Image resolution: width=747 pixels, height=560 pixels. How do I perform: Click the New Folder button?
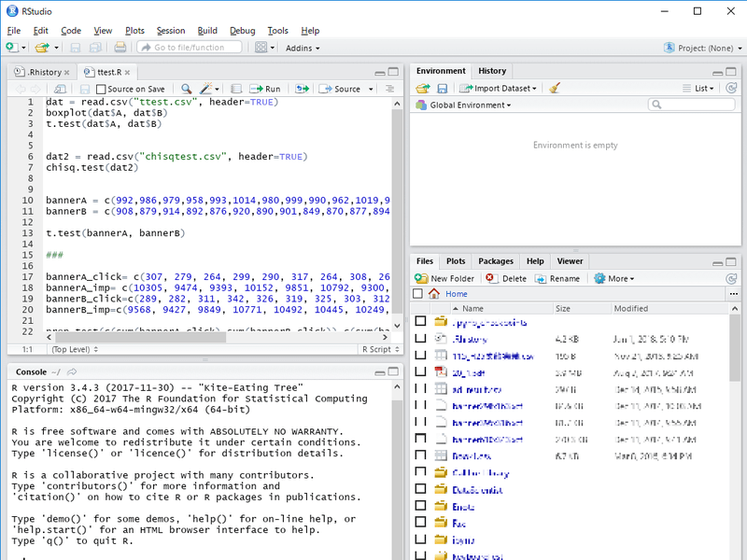pos(445,278)
